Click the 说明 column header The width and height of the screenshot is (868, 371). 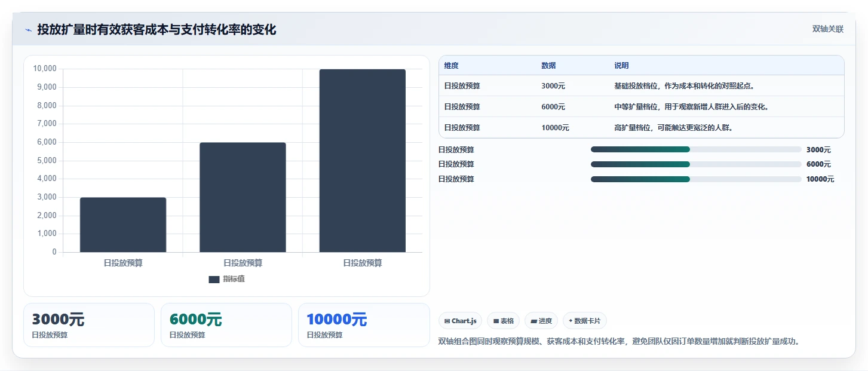(621, 66)
